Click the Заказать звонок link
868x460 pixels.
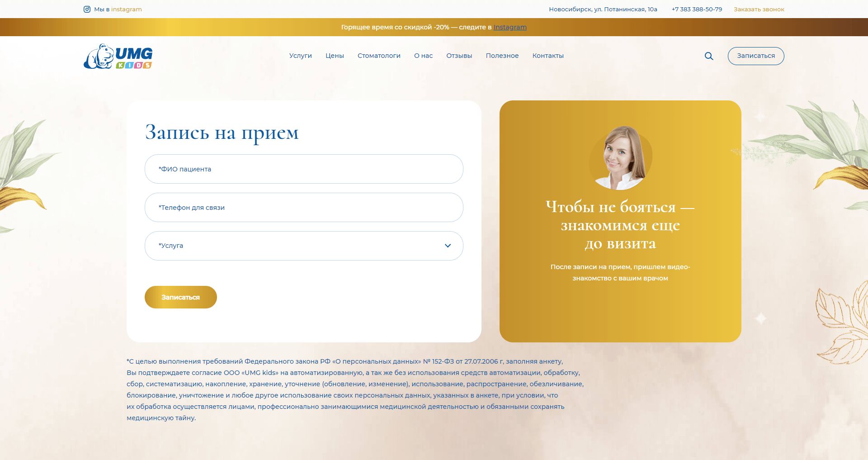coord(759,9)
